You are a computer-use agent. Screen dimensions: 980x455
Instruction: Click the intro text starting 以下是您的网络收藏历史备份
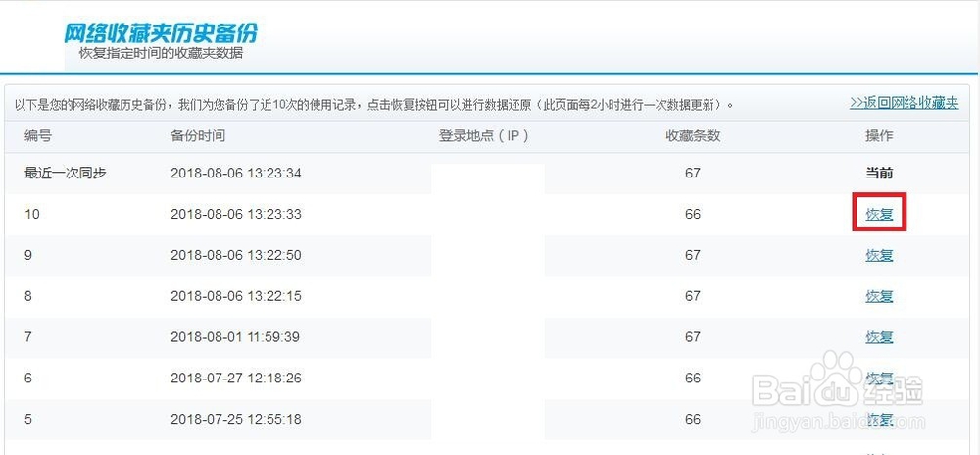374,104
